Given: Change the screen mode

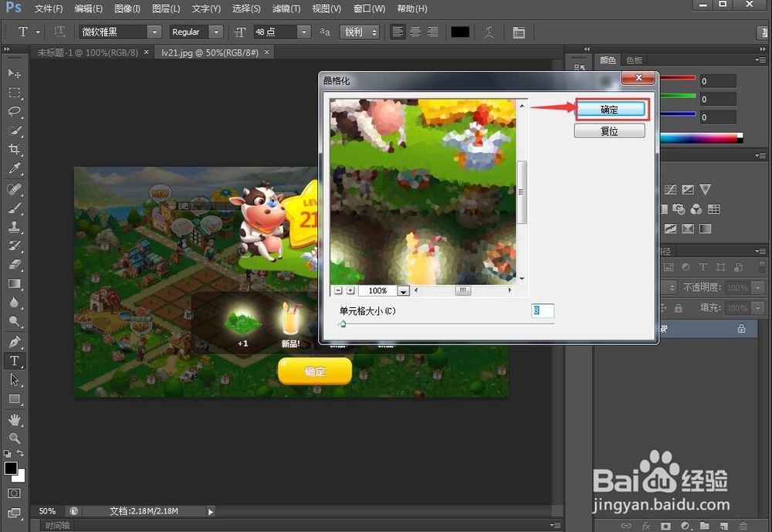Looking at the screenshot, I should point(14,513).
